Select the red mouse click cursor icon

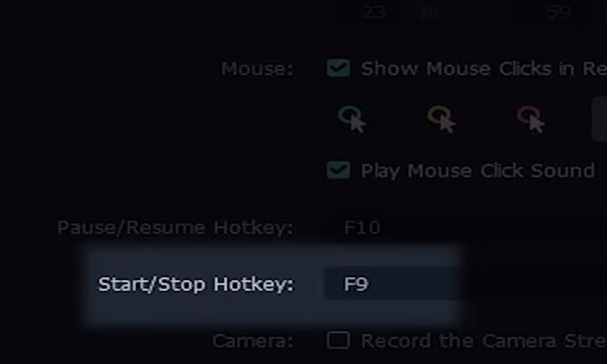(x=532, y=120)
